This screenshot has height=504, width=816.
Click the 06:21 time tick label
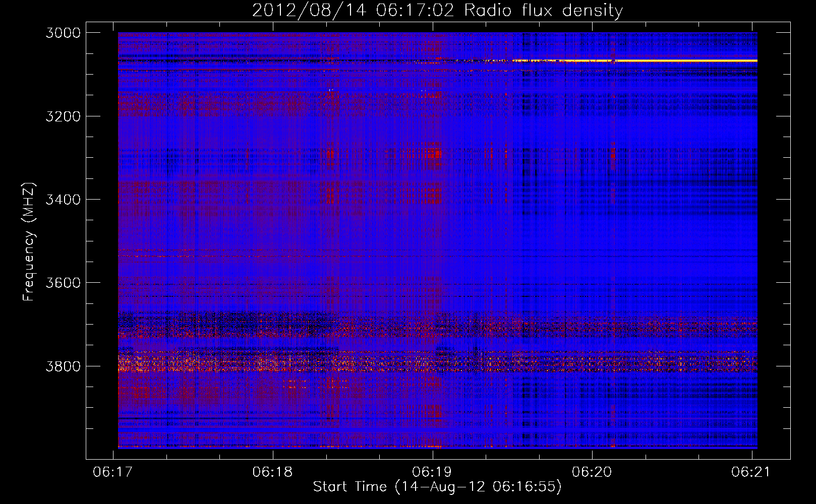click(751, 472)
